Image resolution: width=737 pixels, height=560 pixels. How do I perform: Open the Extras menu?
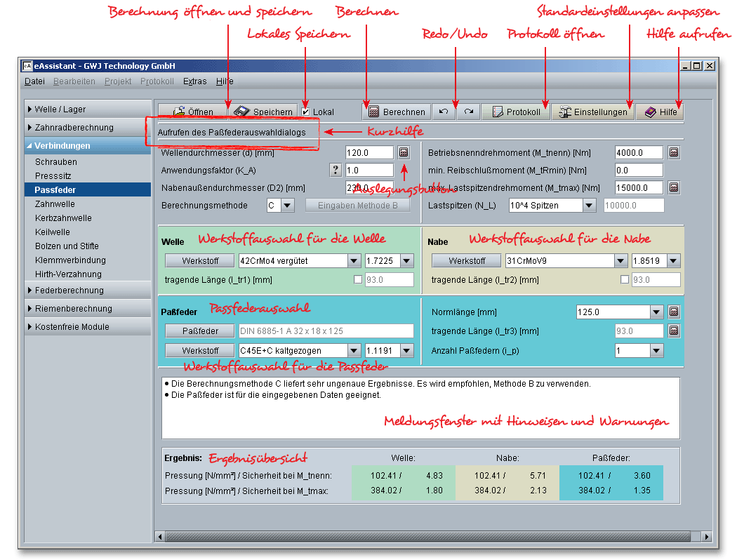(195, 81)
